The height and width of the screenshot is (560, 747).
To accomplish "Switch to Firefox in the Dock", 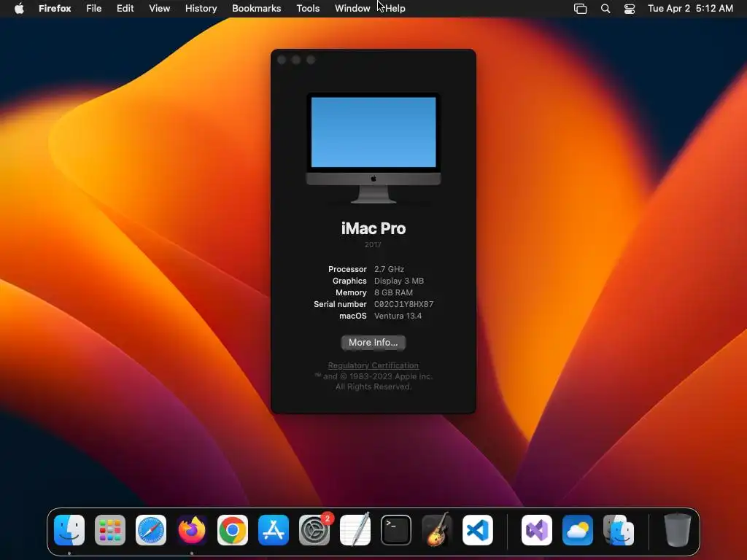I will (192, 530).
